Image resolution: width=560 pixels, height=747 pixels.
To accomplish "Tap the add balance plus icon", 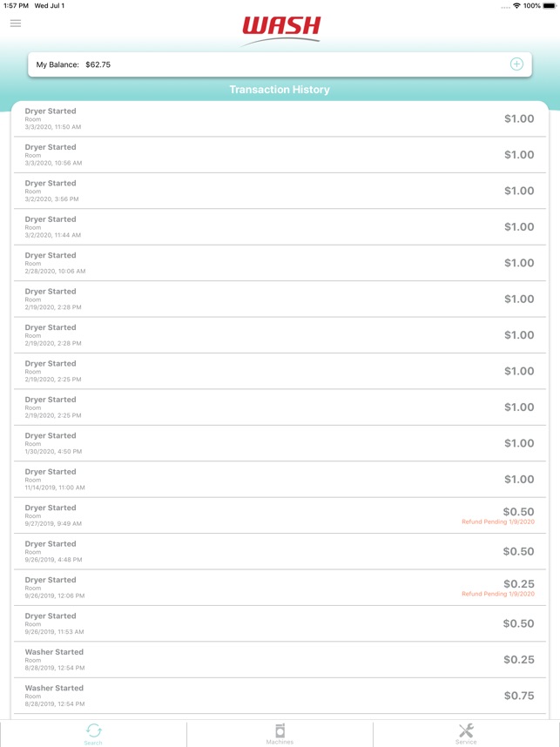I will [x=516, y=64].
